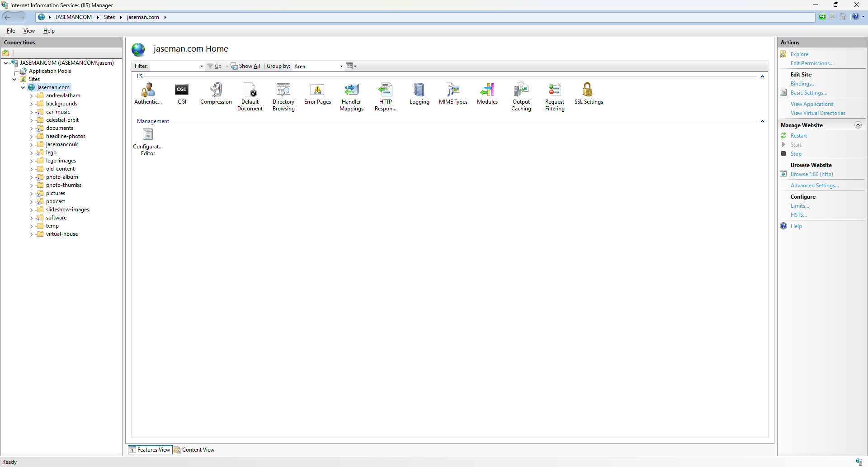Switch to Content View tab
868x467 pixels.
pos(194,450)
